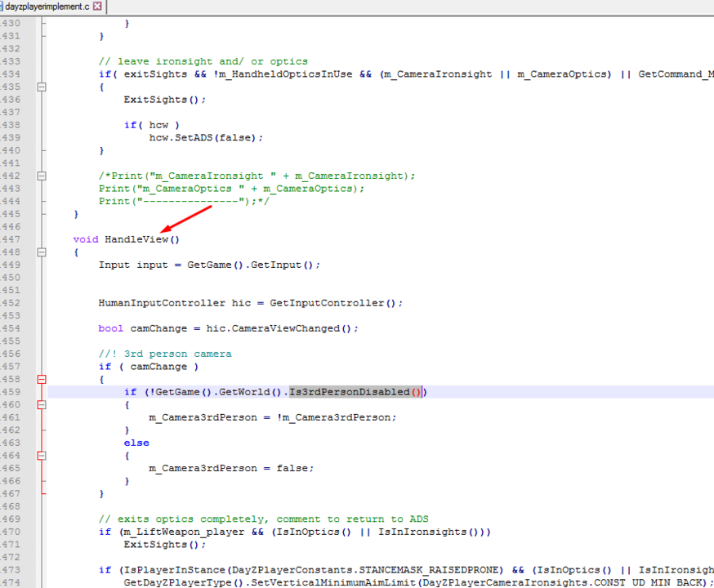The height and width of the screenshot is (588, 714).
Task: Collapse the else block fold at line 464
Action: pyautogui.click(x=42, y=456)
